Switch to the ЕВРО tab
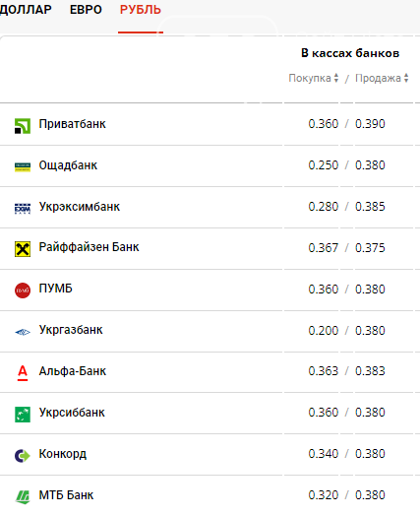This screenshot has width=420, height=516. [86, 10]
